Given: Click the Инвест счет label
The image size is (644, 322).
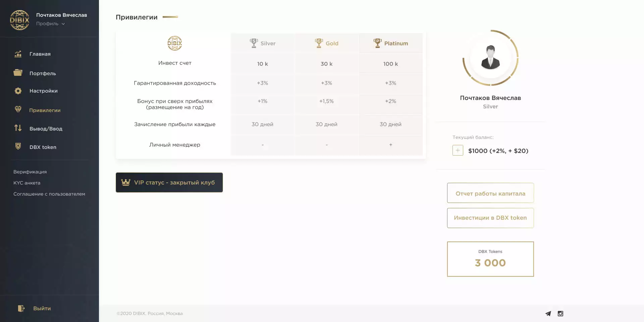Looking at the screenshot, I should (x=175, y=63).
